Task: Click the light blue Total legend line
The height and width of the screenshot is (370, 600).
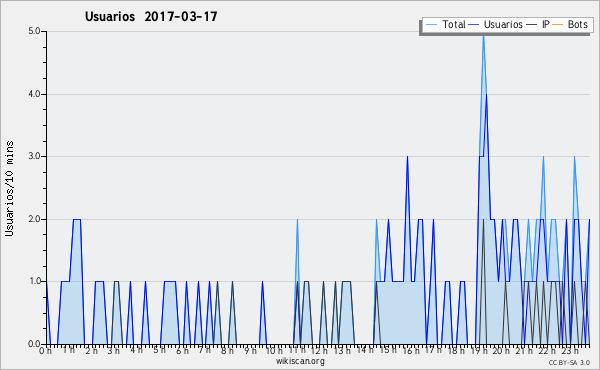Action: pyautogui.click(x=431, y=25)
